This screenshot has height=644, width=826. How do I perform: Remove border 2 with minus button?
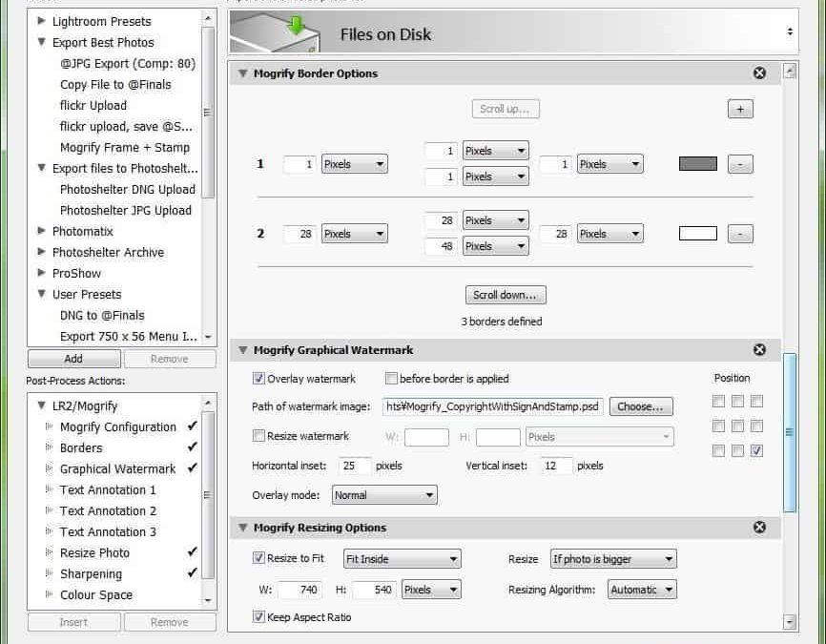point(740,234)
